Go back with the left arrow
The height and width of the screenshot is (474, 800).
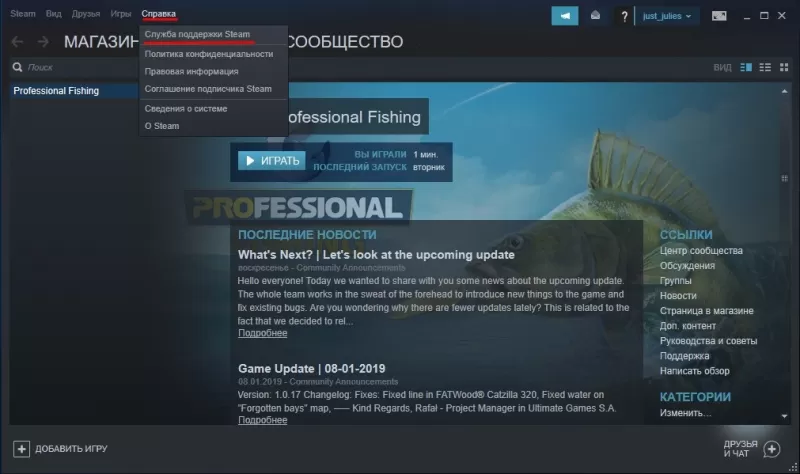pos(17,42)
